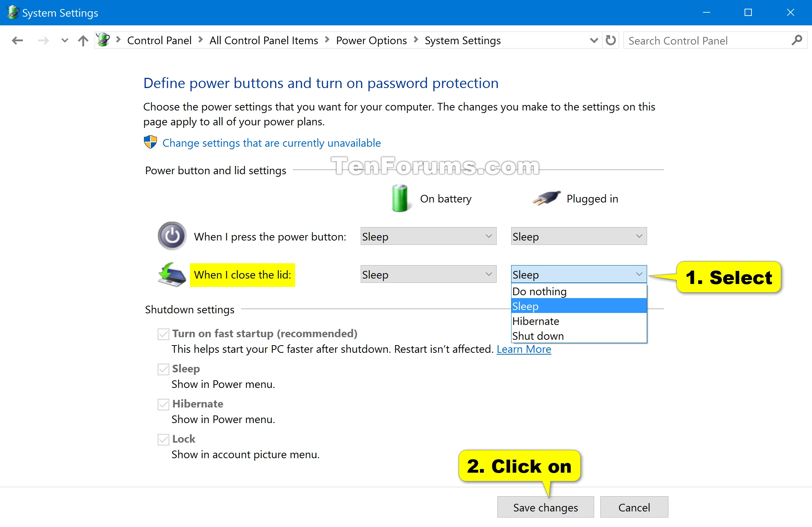Minimize the System Settings window
The image size is (812, 527).
(x=706, y=12)
